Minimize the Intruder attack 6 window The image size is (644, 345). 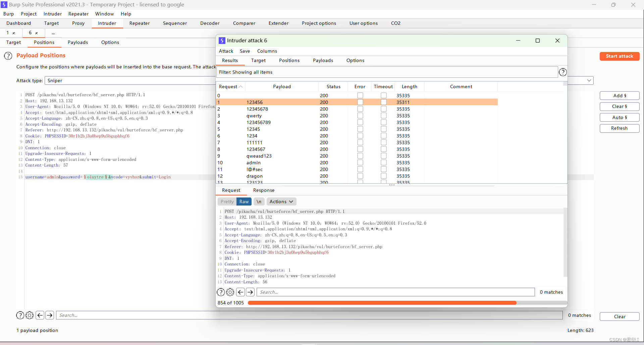518,41
